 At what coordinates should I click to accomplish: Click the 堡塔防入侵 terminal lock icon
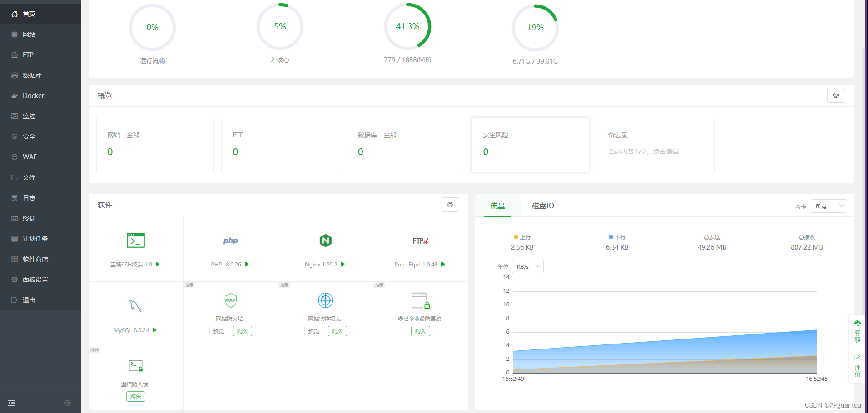coord(136,366)
